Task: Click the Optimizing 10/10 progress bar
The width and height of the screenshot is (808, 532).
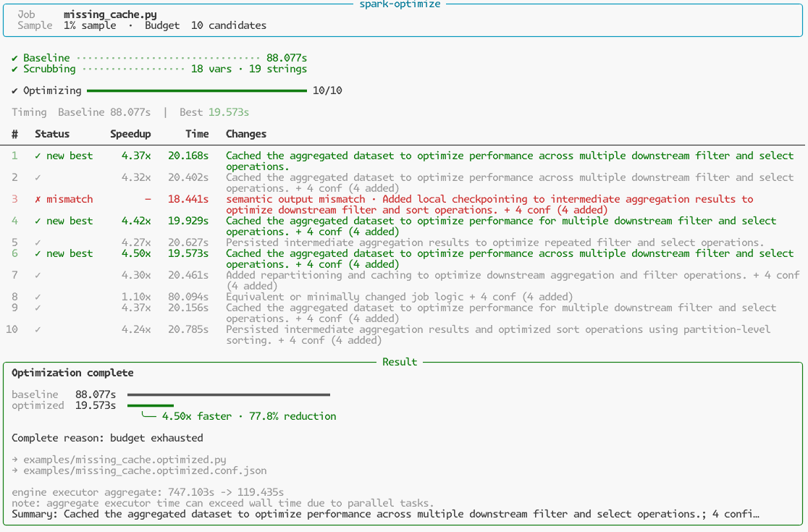Action: point(197,90)
